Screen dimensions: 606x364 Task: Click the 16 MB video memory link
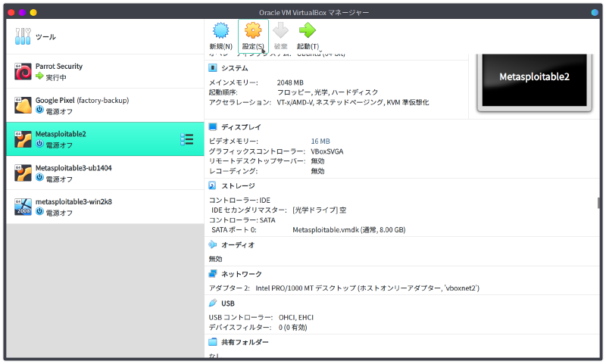320,142
